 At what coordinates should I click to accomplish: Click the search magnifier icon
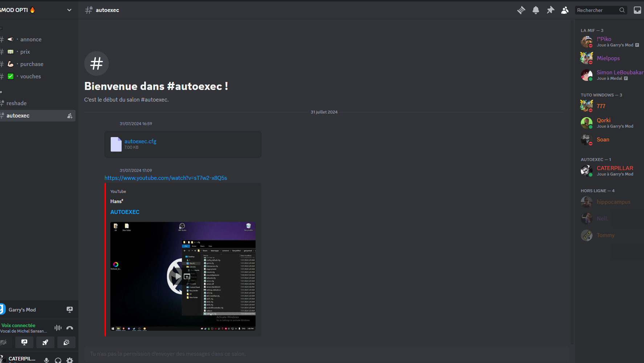coord(622,10)
